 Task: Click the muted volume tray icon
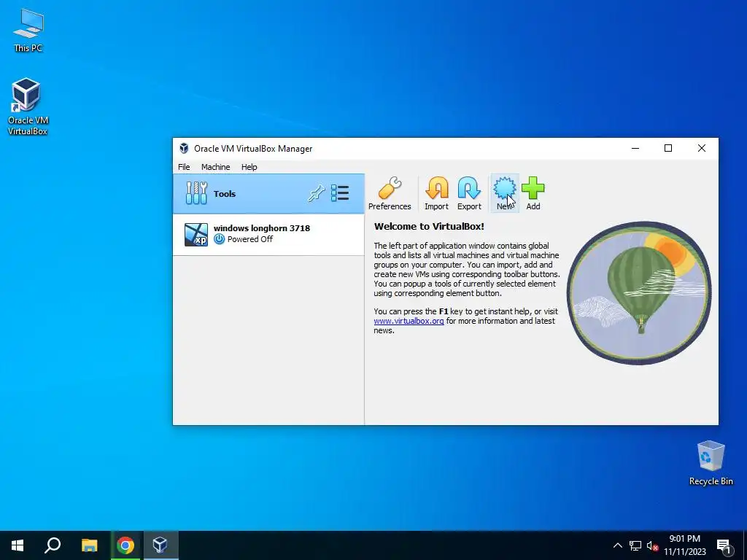(652, 545)
